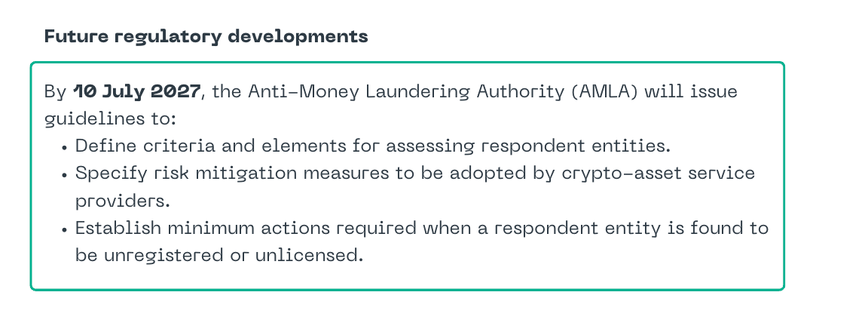Click the bullet dot before 'Establish minimum'
Screen dimensions: 868x326
click(65, 229)
